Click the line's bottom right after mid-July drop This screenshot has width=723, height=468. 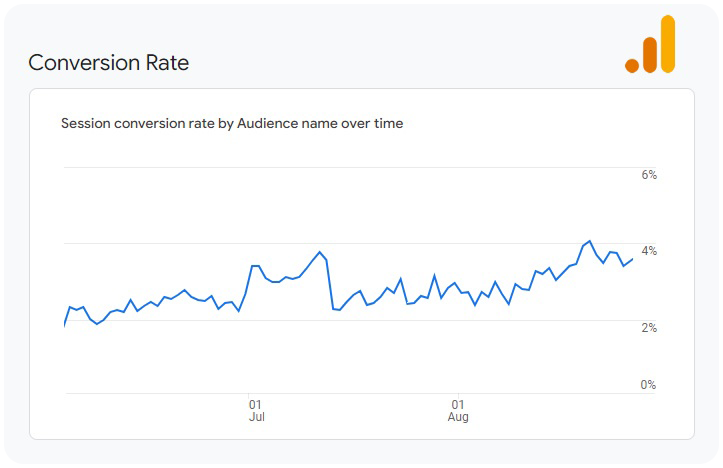(339, 310)
